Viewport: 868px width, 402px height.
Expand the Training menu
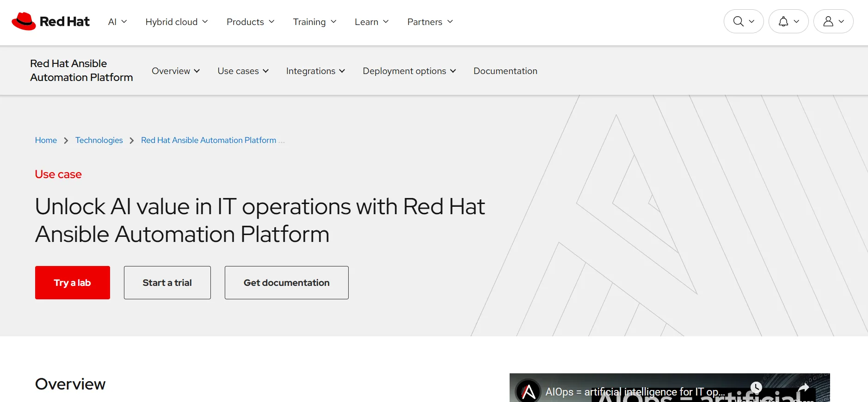[315, 22]
